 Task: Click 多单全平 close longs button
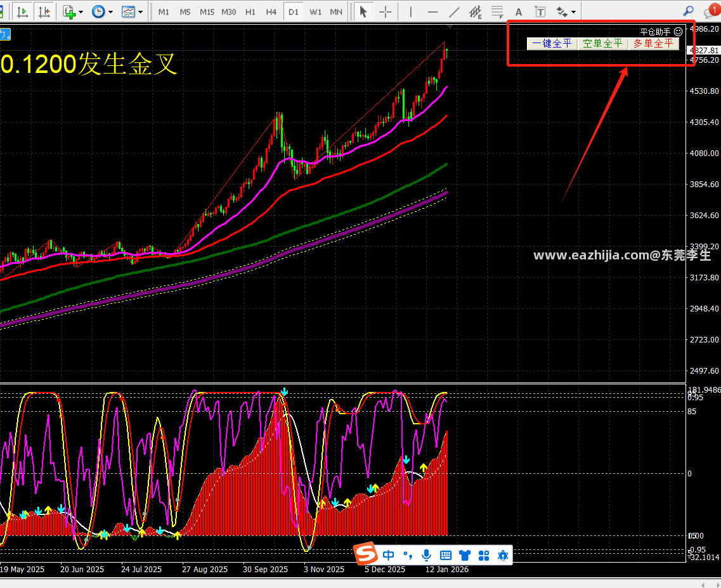653,44
